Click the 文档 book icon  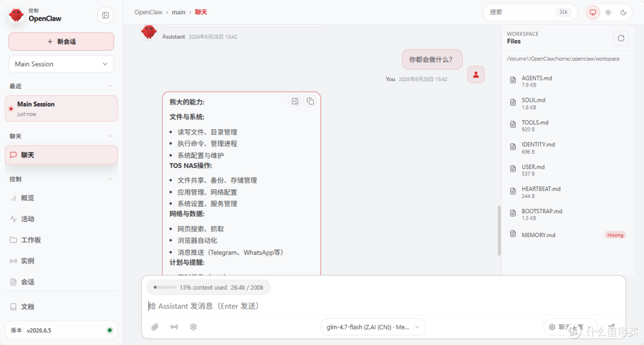(x=13, y=307)
